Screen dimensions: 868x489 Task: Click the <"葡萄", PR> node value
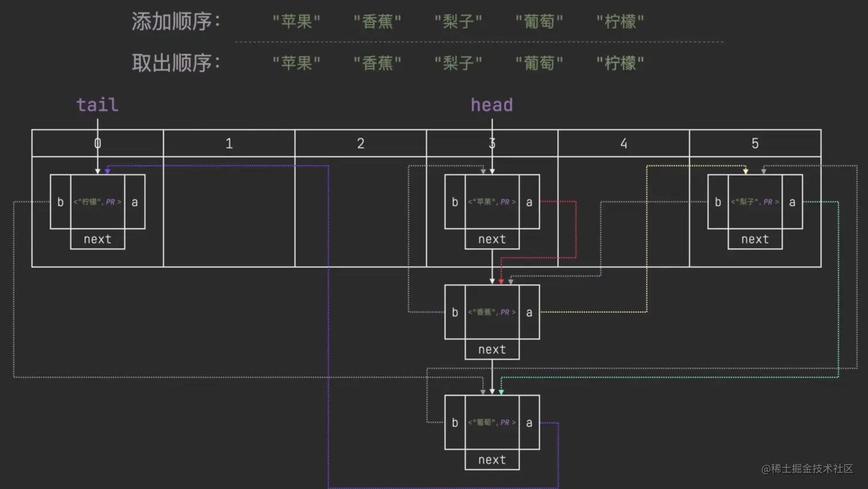pyautogui.click(x=492, y=422)
